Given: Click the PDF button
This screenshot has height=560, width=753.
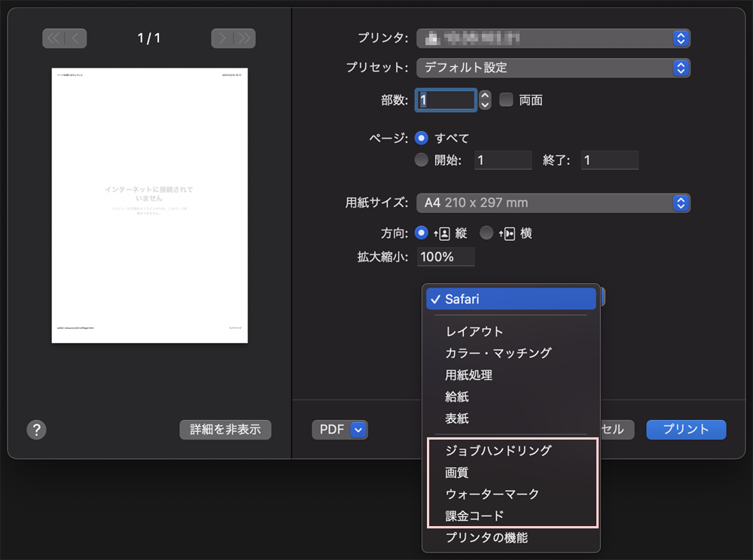Looking at the screenshot, I should (x=340, y=430).
